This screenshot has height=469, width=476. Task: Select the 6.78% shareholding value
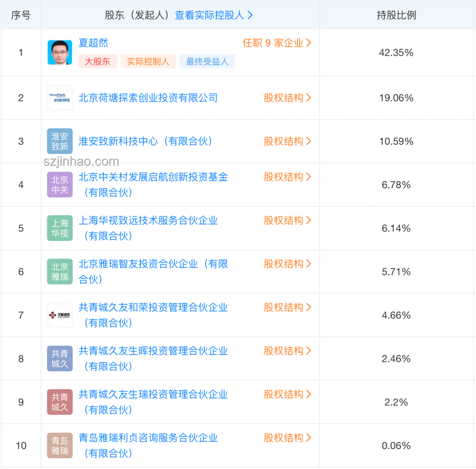click(396, 185)
